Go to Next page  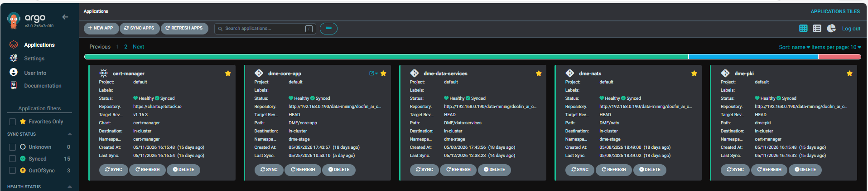click(138, 47)
